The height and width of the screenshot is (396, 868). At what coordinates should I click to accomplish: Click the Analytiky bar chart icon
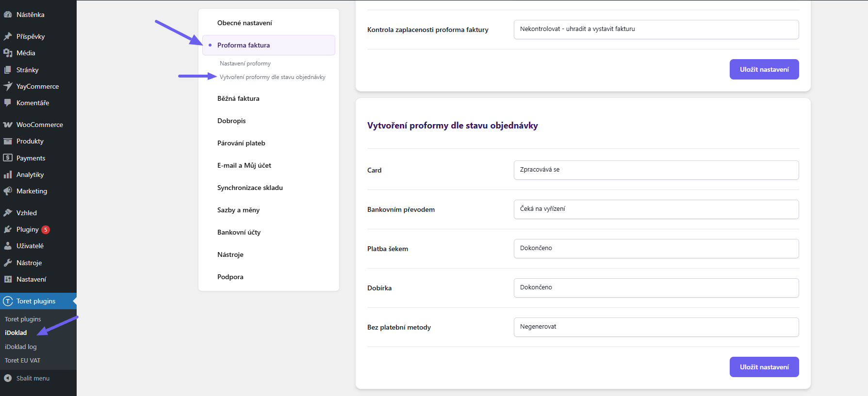pos(8,174)
